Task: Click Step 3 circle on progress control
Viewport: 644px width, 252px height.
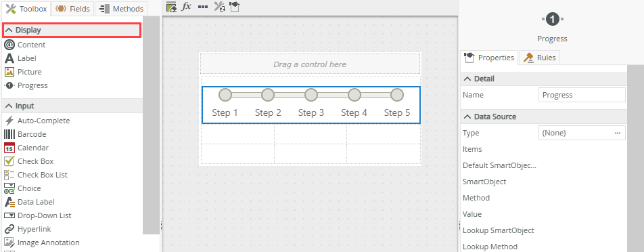Action: [x=311, y=95]
